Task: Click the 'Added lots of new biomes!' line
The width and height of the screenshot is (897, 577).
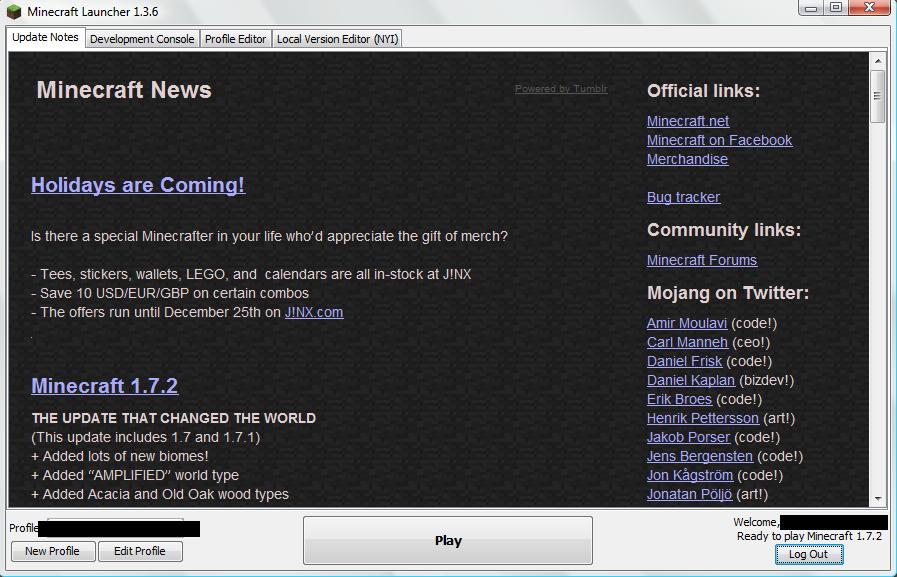Action: click(120, 456)
